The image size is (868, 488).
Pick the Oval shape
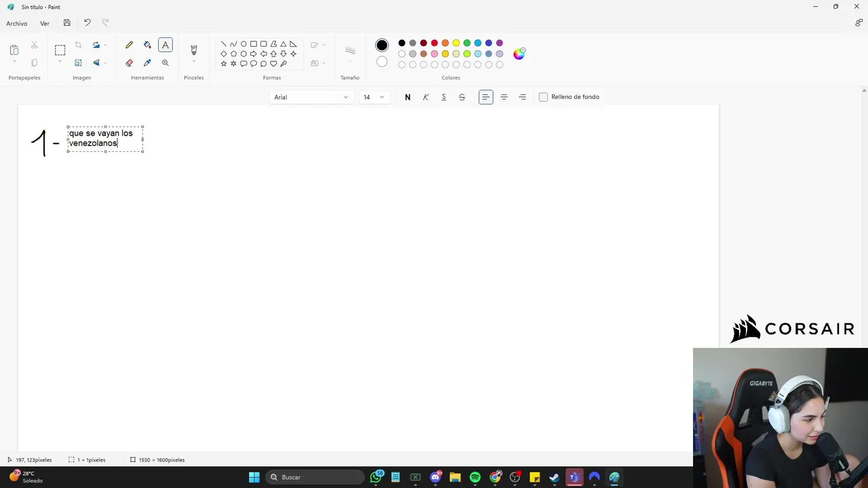[243, 44]
